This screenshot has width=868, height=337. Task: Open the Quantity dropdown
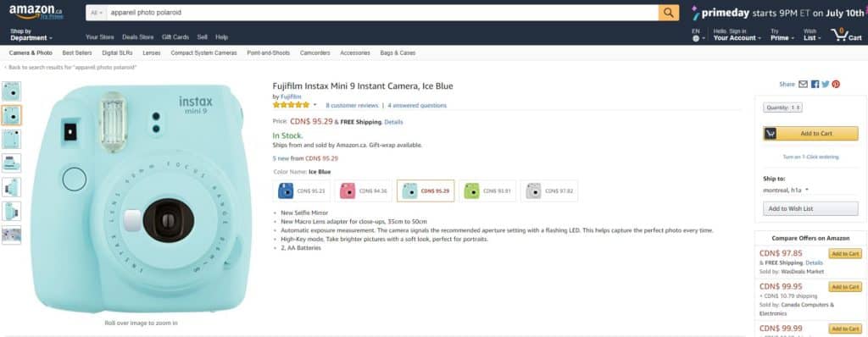[782, 108]
